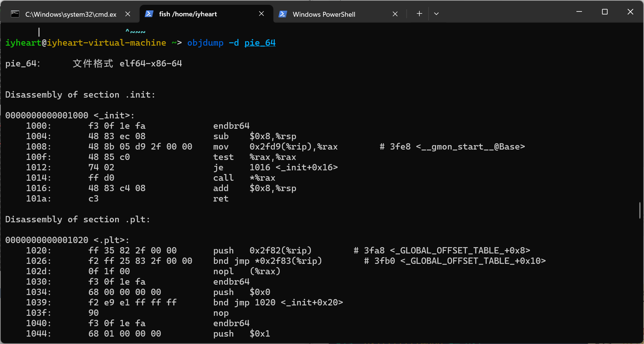644x344 pixels.
Task: Click the 'push 0x2f82(%rip)' instruction
Action: pyautogui.click(x=263, y=250)
